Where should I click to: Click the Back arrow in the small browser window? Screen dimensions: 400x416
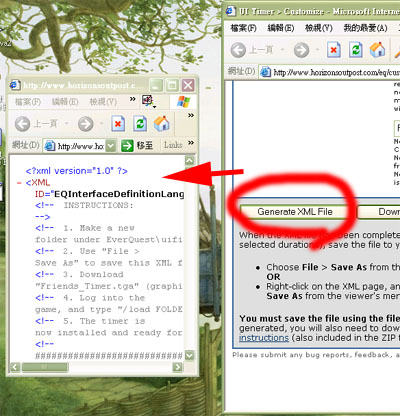22,124
